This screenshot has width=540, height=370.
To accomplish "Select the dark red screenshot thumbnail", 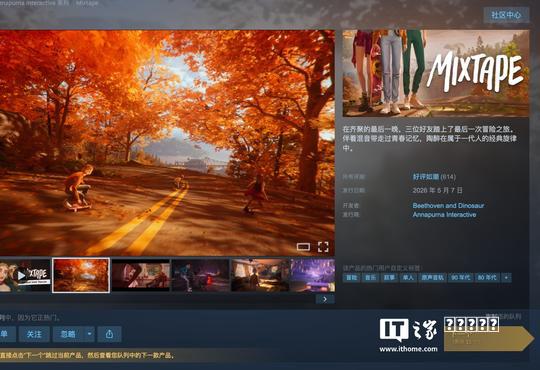I will (x=141, y=275).
